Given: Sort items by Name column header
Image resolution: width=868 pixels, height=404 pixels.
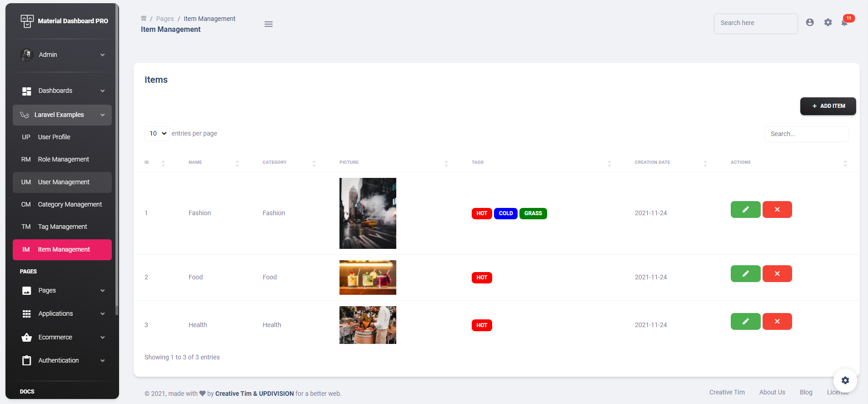Looking at the screenshot, I should (213, 162).
